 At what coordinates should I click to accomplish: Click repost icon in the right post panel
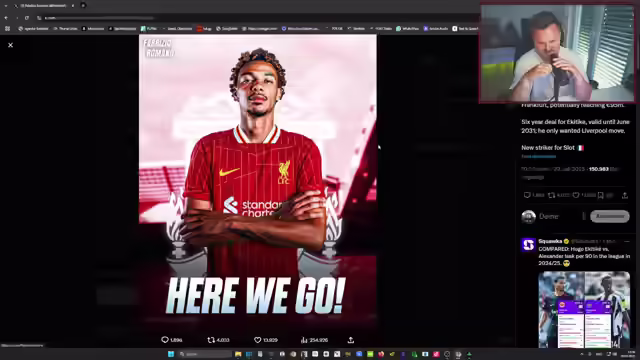[551, 195]
